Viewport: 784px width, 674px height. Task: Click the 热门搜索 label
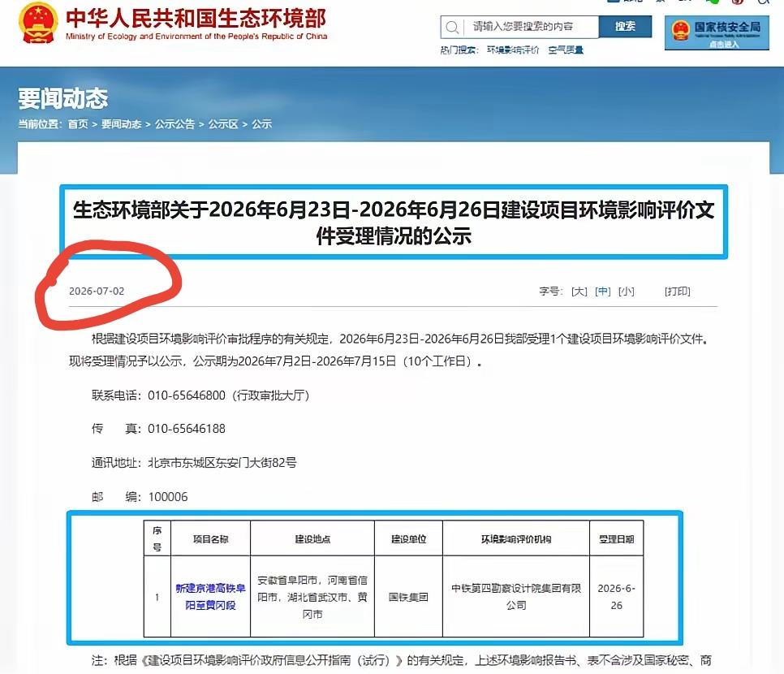coord(459,50)
